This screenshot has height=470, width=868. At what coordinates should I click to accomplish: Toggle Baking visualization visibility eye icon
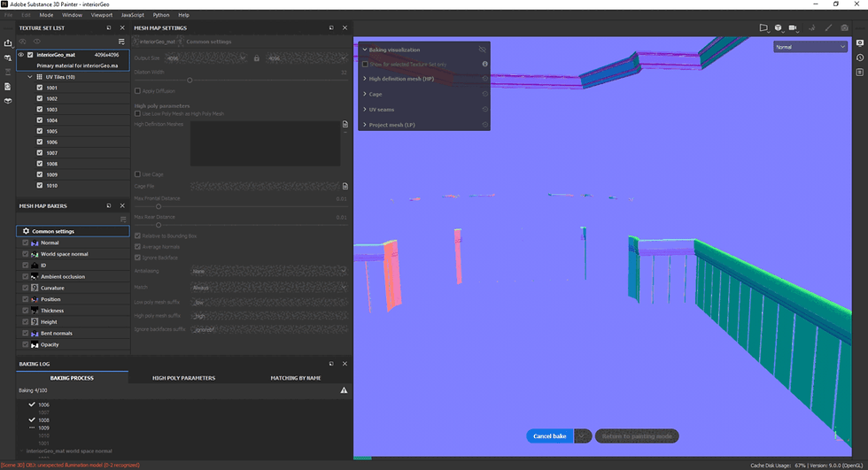click(x=482, y=50)
